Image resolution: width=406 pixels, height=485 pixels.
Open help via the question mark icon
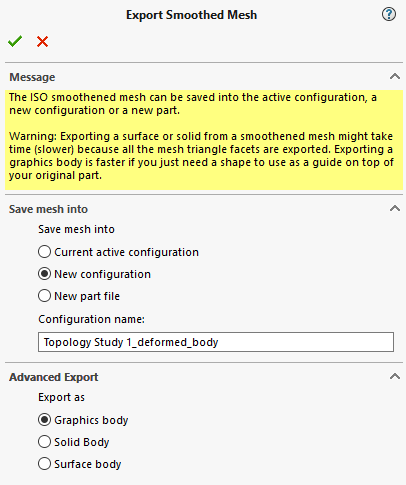pyautogui.click(x=389, y=14)
